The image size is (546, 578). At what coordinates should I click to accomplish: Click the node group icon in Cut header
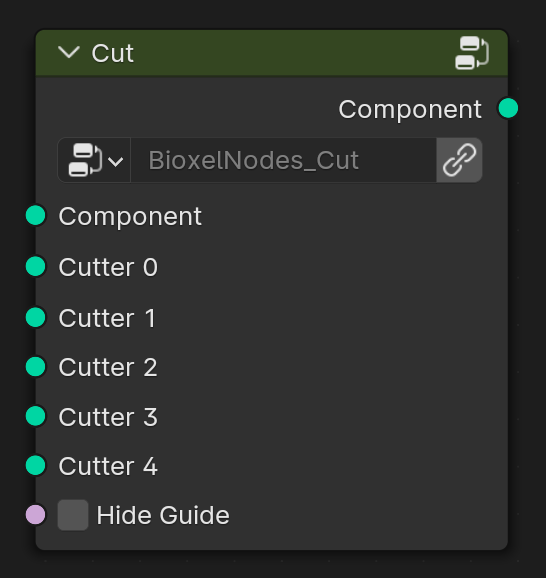click(472, 53)
